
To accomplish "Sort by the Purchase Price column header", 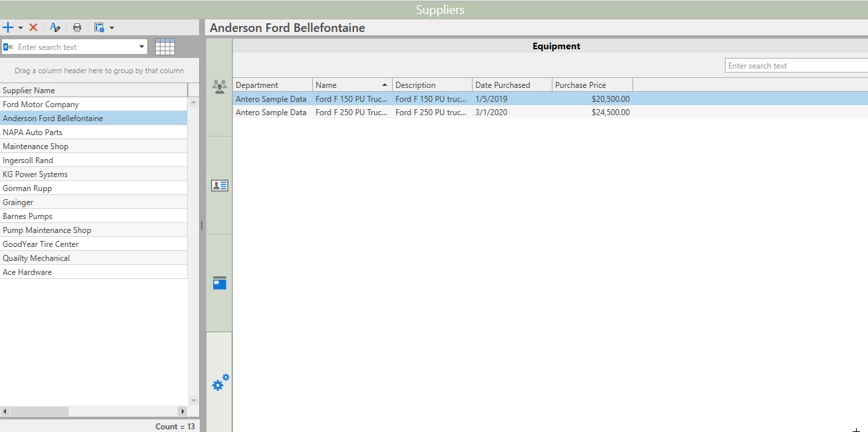I will click(x=592, y=85).
